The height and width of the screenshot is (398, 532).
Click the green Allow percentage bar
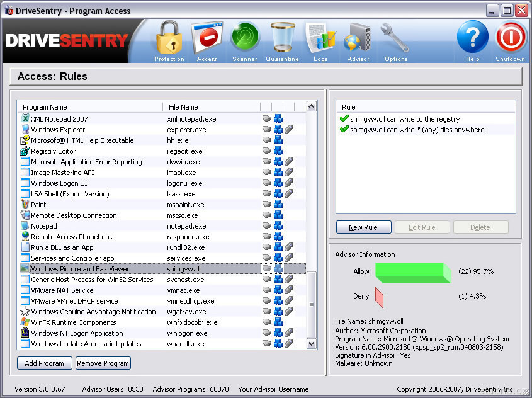(x=413, y=273)
